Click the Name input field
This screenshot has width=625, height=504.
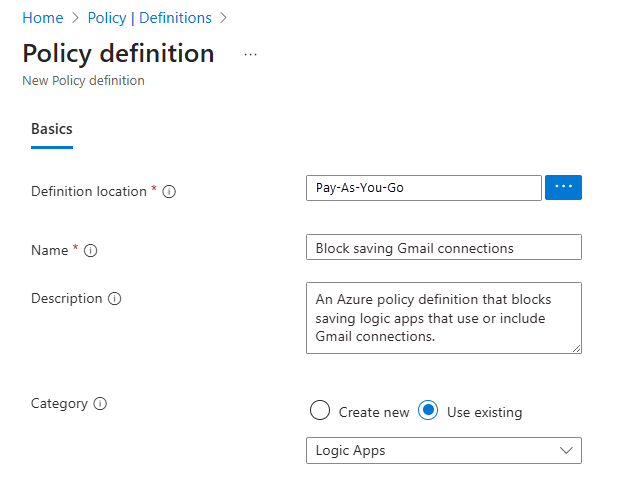pos(443,248)
